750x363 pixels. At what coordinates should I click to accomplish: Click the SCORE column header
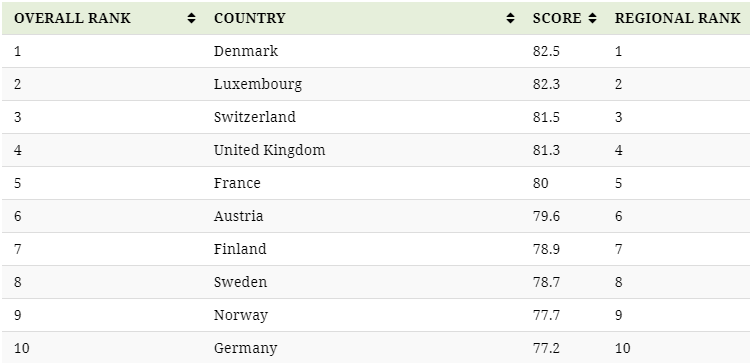tap(562, 18)
